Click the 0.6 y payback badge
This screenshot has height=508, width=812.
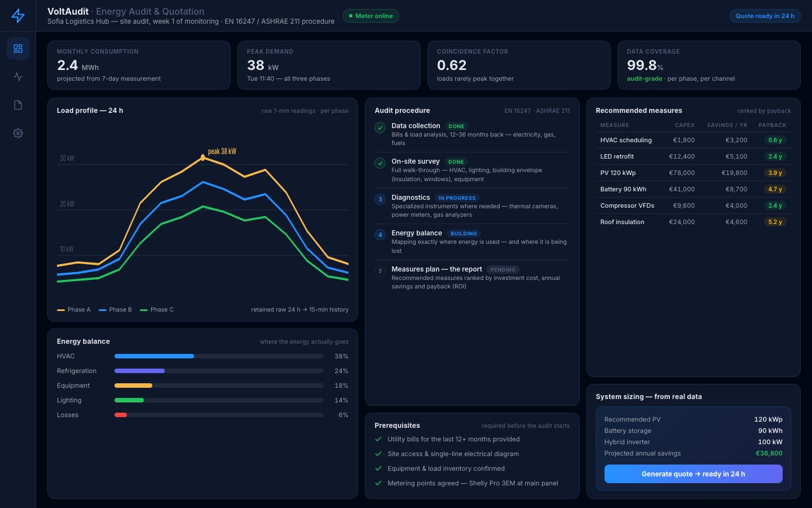point(775,140)
